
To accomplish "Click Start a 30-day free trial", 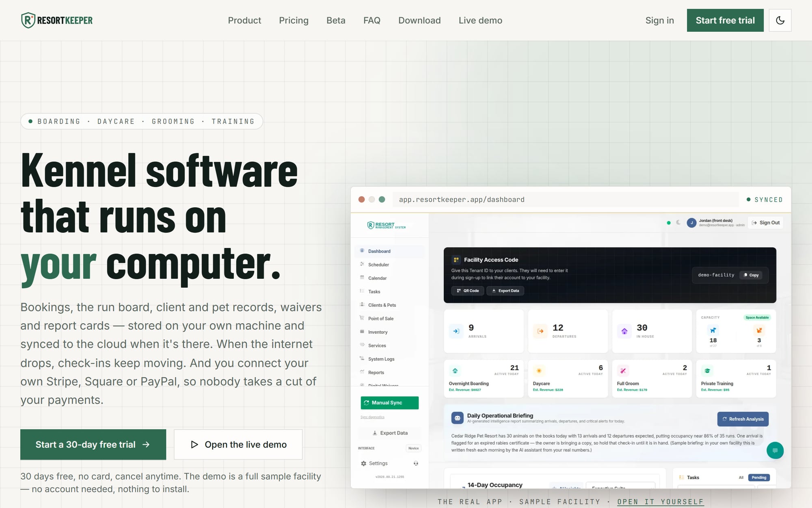I will tap(93, 445).
